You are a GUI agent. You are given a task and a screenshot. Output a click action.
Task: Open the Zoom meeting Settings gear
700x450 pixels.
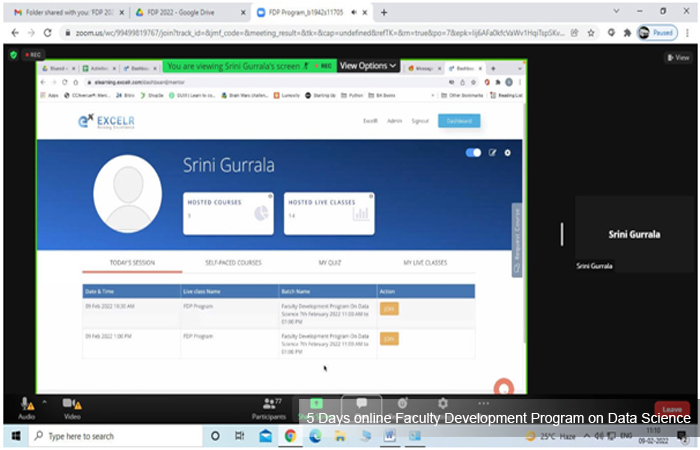(443, 403)
